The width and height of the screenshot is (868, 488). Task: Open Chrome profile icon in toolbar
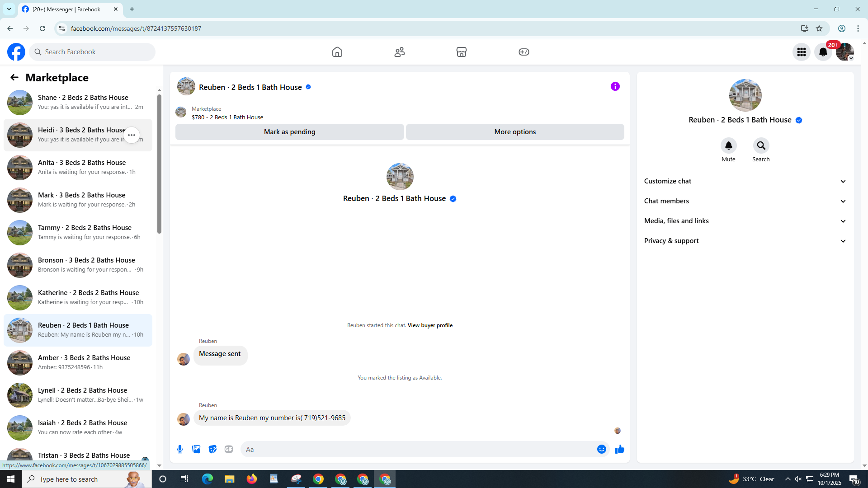pyautogui.click(x=842, y=28)
